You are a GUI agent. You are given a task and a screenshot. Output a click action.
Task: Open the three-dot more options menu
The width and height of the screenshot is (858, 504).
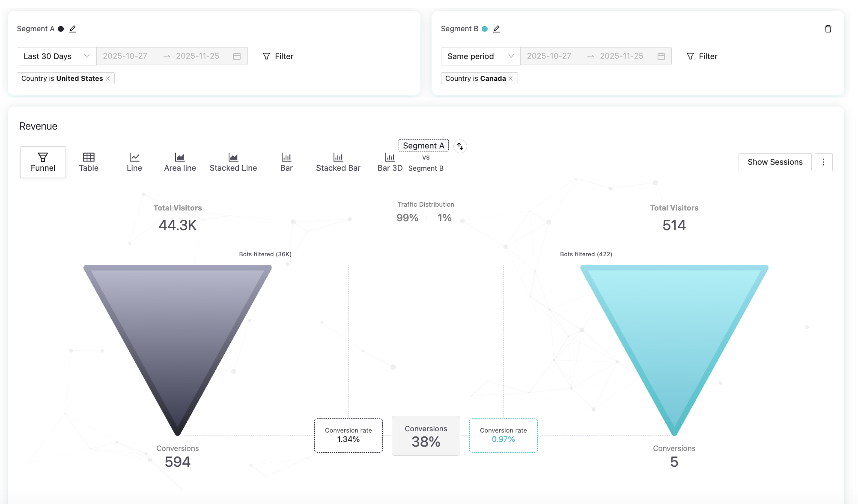[823, 162]
